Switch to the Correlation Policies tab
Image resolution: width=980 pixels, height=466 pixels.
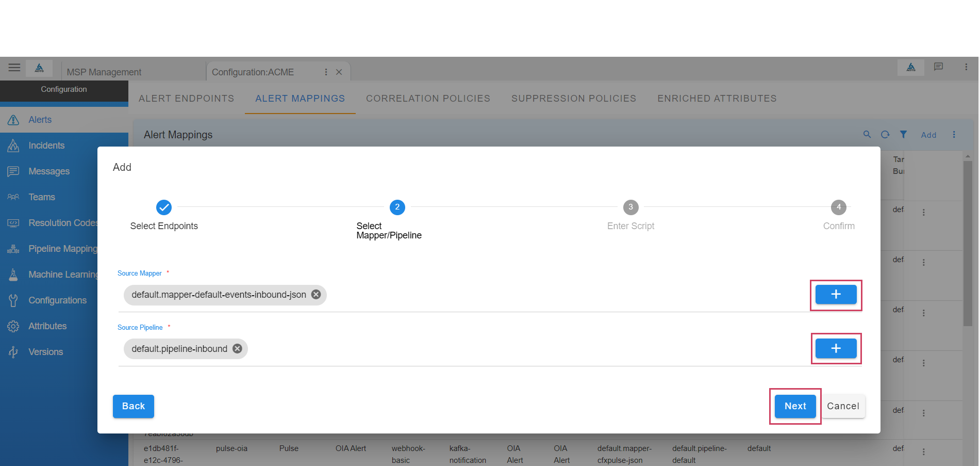tap(428, 99)
